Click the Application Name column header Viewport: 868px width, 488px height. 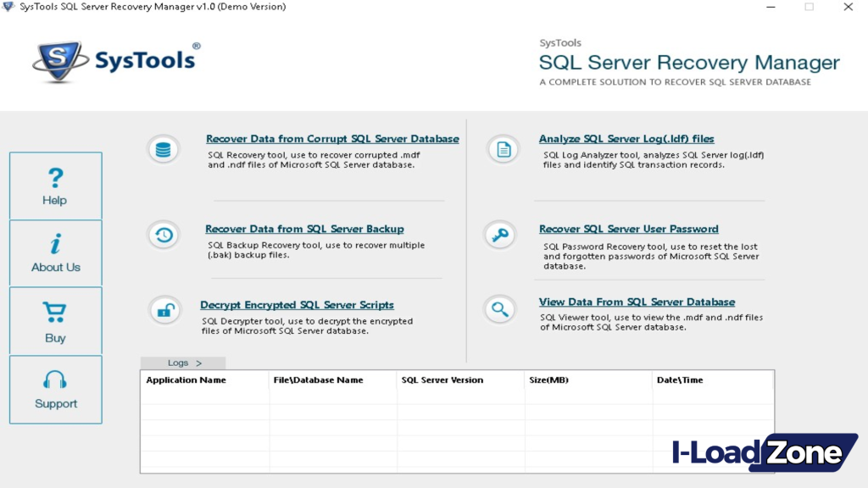coord(186,380)
